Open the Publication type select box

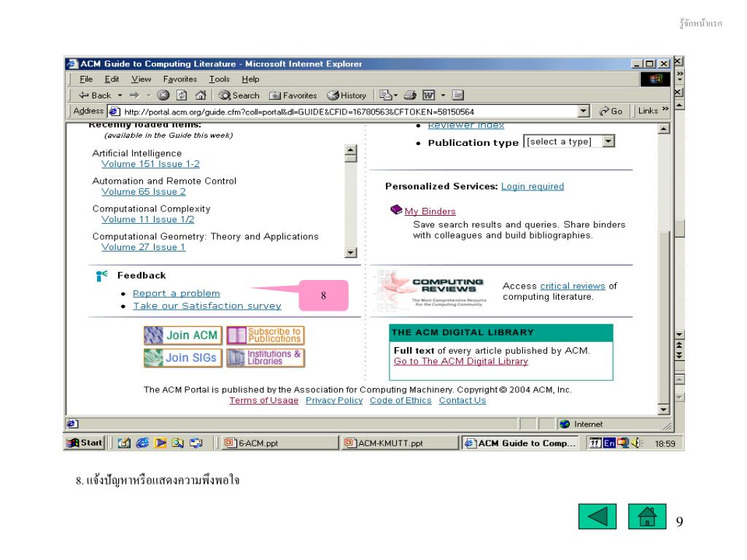click(x=569, y=141)
